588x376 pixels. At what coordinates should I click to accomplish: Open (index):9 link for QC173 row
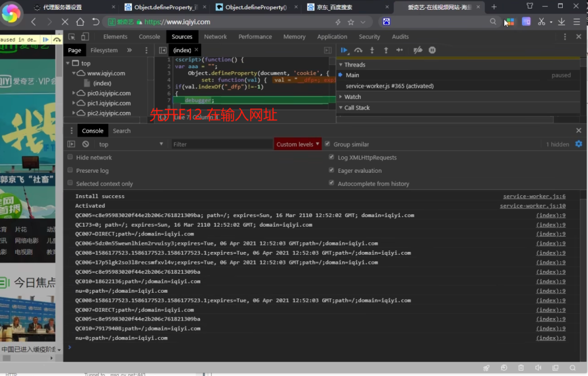click(x=551, y=224)
